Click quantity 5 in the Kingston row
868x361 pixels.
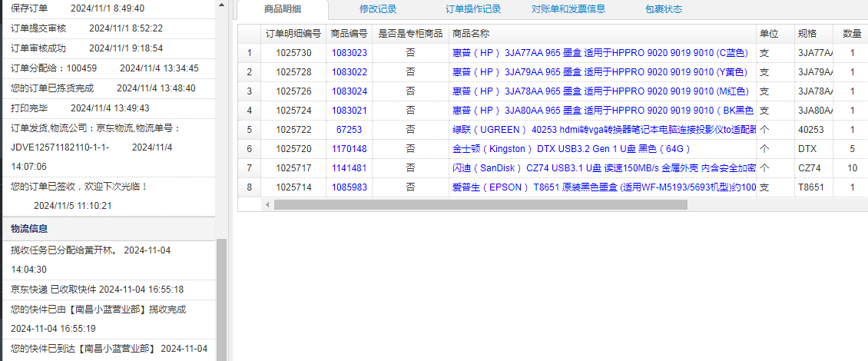pyautogui.click(x=852, y=149)
